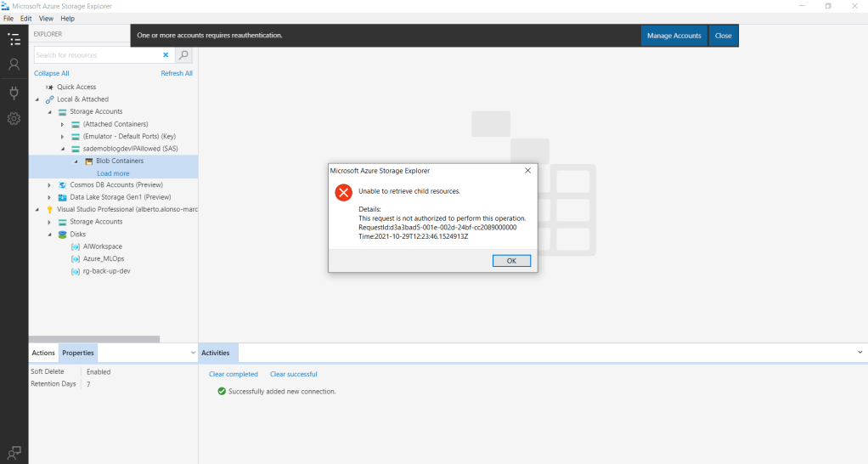
Task: Click the Feedback icon at sidebar bottom
Action: 14,452
